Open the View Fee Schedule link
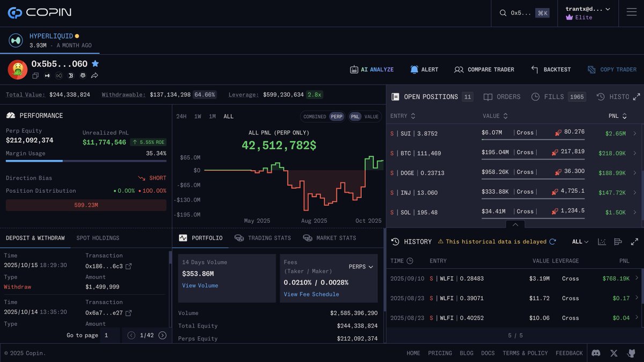The image size is (644, 362). point(311,294)
